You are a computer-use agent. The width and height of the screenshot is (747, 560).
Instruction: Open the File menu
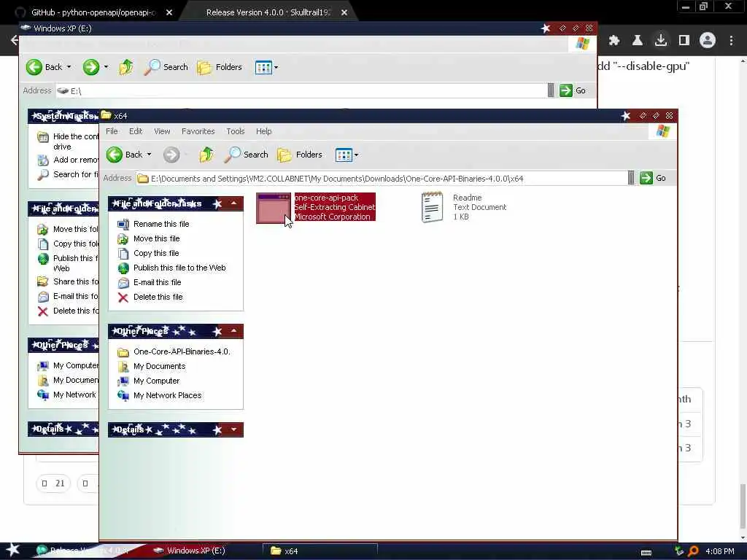pyautogui.click(x=112, y=131)
